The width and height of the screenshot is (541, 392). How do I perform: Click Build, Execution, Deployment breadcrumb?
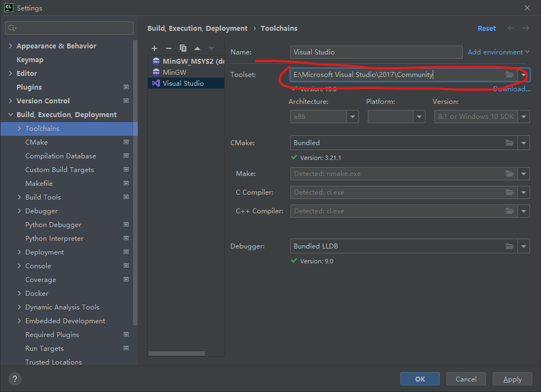point(197,28)
